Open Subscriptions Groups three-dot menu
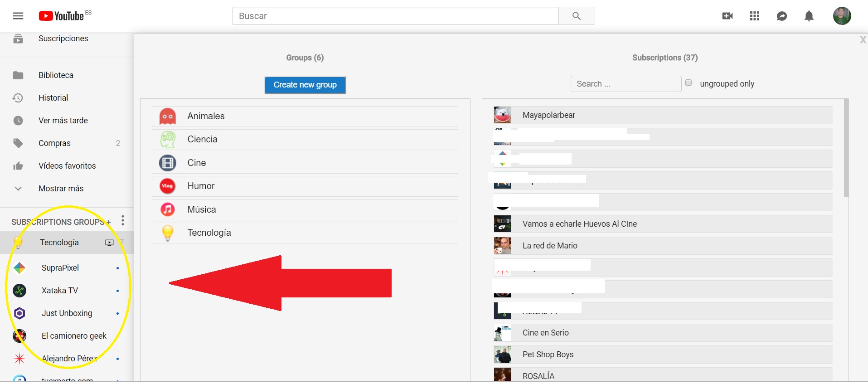868x384 pixels. [122, 221]
